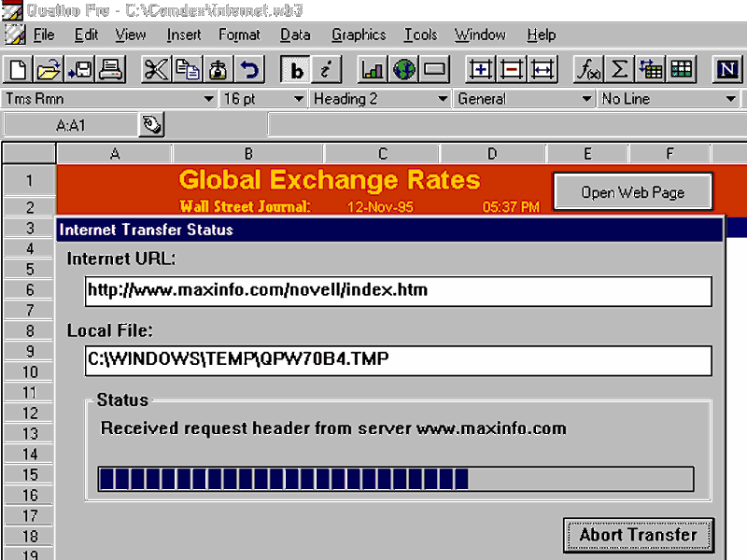Copy the selection with the Copy icon

coord(187,70)
